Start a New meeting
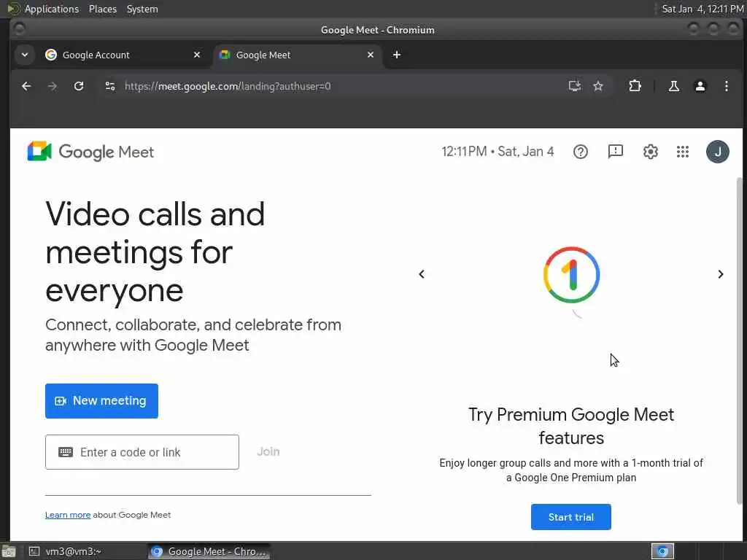The height and width of the screenshot is (560, 747). tap(101, 401)
